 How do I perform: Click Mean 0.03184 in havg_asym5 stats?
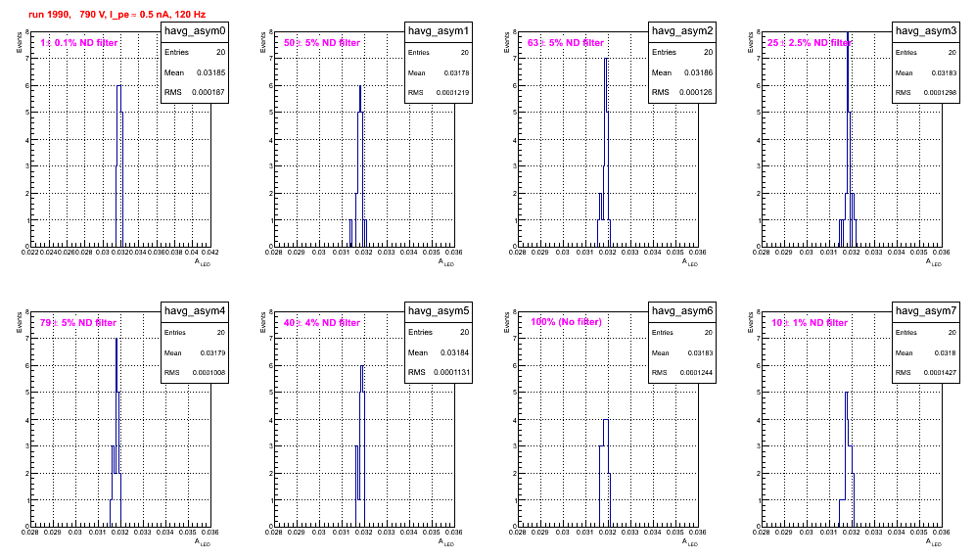point(439,352)
